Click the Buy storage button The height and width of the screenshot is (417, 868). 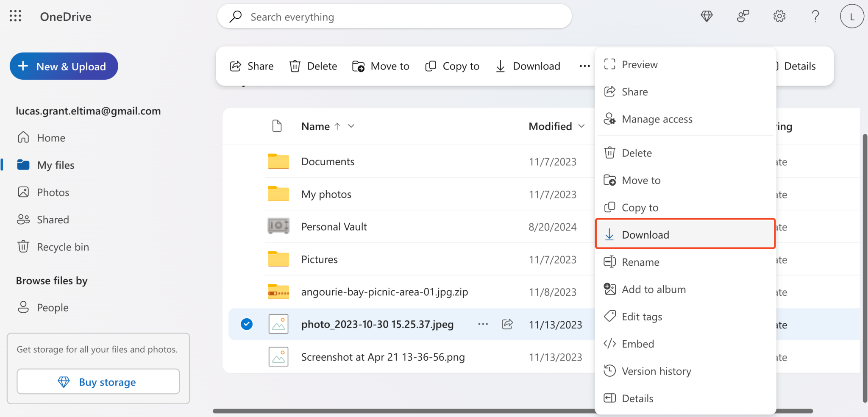tap(98, 381)
